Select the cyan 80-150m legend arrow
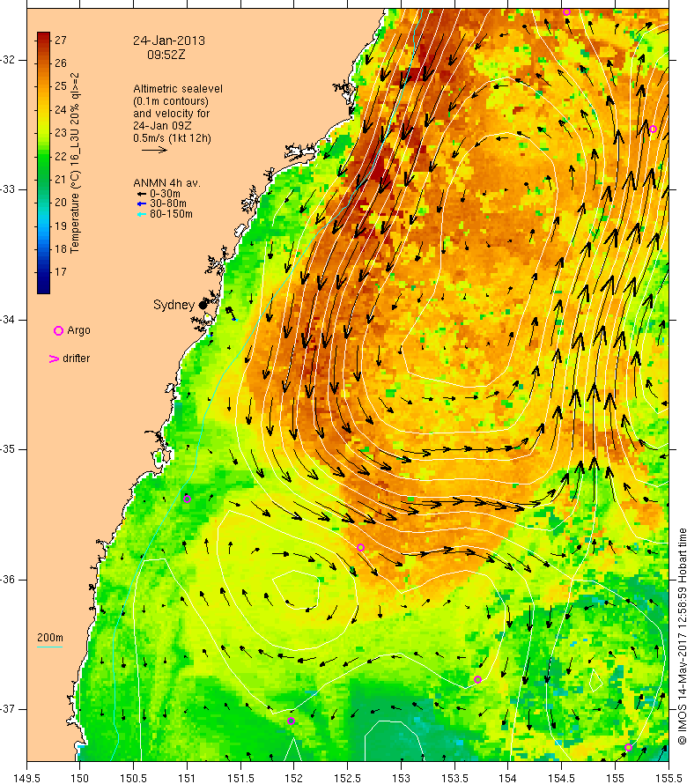Viewport: 687px width, 784px height. 142,214
